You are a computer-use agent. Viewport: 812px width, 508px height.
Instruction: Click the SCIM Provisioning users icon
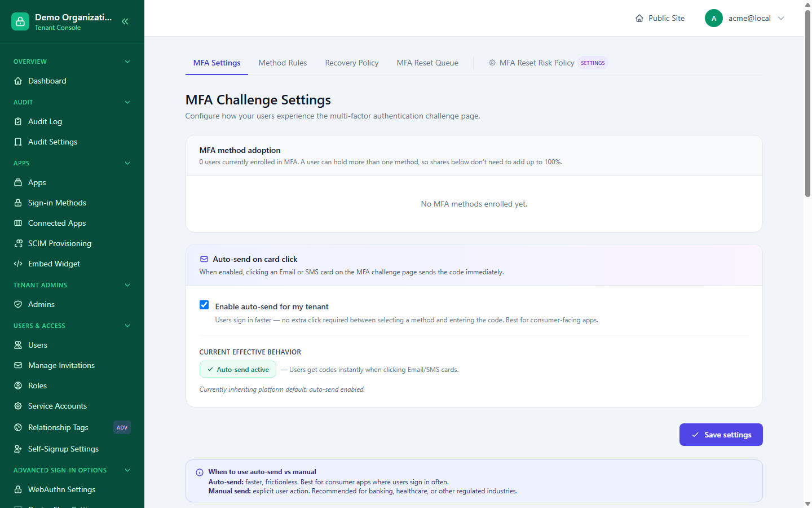[18, 243]
